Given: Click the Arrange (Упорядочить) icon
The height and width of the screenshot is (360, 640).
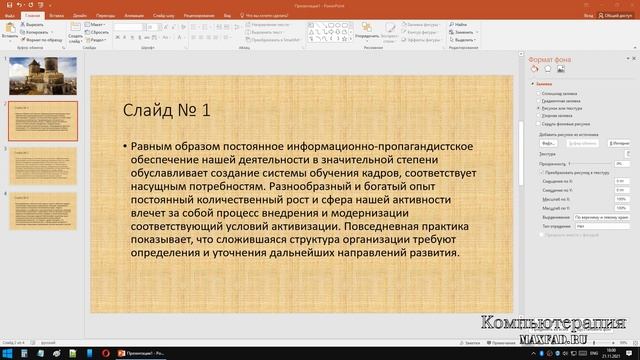Looking at the screenshot, I should click(x=367, y=27).
